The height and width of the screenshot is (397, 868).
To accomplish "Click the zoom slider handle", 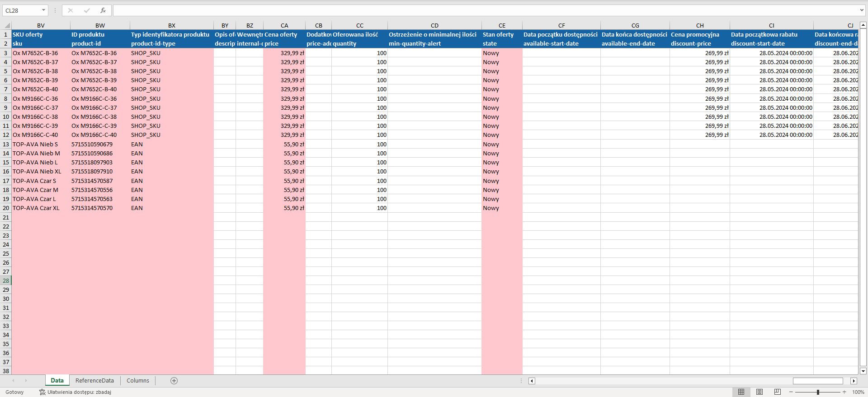I will 818,392.
